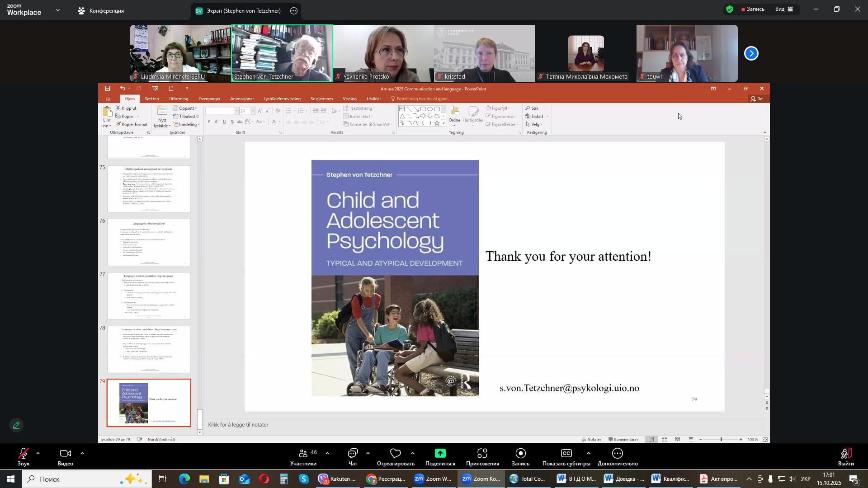Expand video options arrow beside Видео
Screen dimensions: 868x488
click(x=82, y=453)
